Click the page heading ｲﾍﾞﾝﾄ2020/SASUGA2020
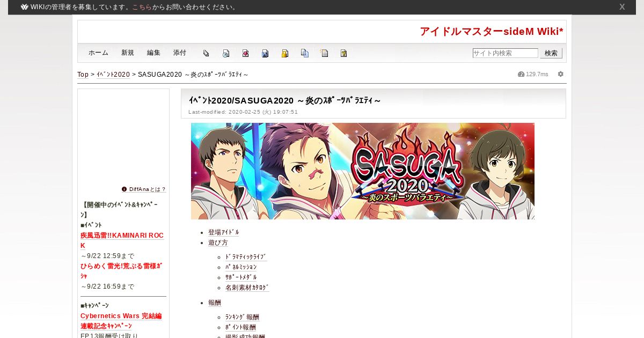644x338 pixels. pos(284,100)
